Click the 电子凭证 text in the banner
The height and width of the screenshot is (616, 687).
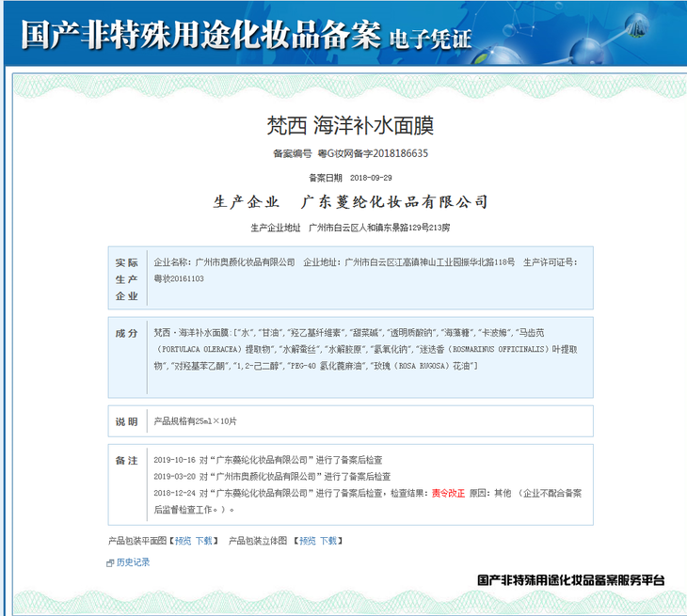[430, 39]
